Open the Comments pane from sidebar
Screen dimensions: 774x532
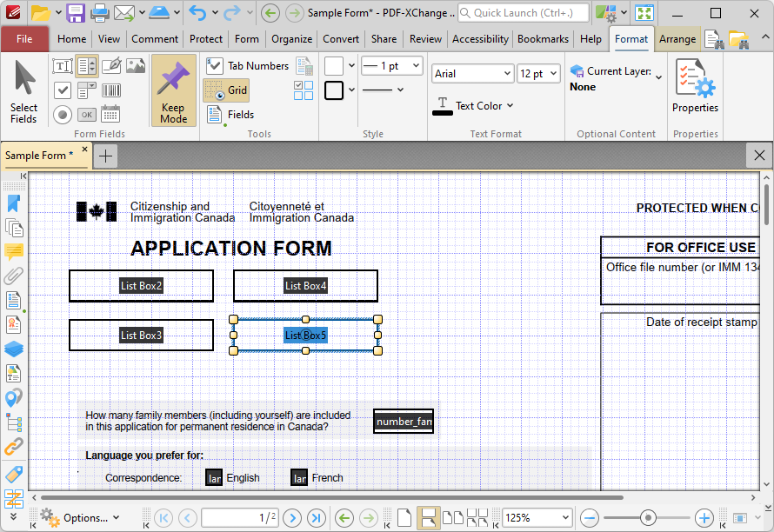tap(14, 252)
